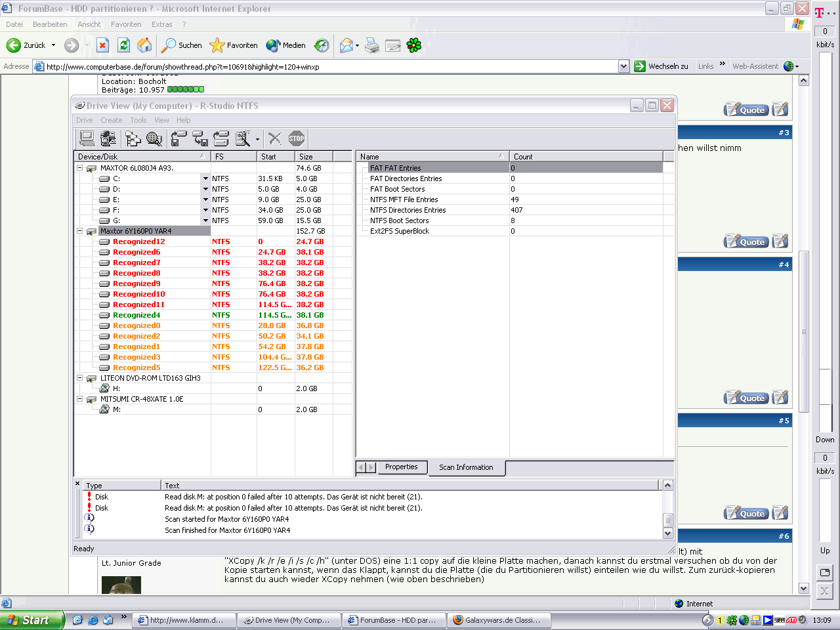Switch to the Scan Information tab
840x630 pixels.
466,467
